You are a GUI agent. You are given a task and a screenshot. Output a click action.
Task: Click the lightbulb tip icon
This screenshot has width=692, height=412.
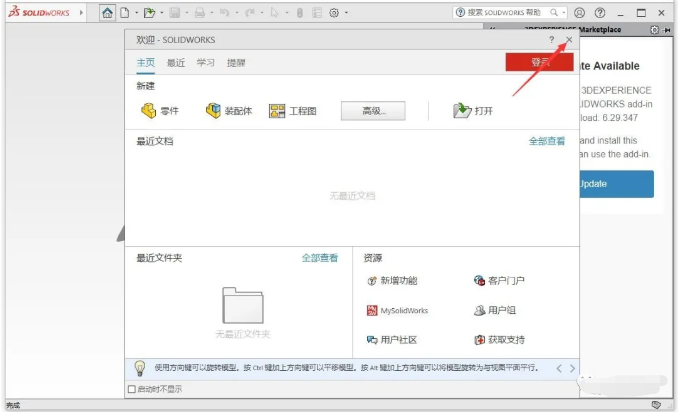tap(139, 368)
